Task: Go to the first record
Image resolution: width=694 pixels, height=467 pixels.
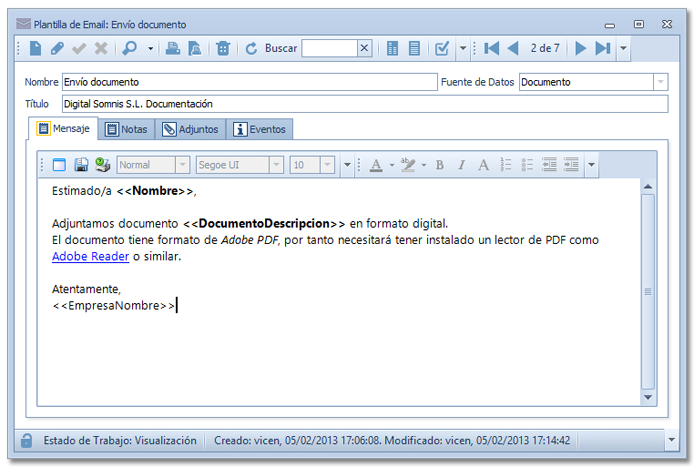Action: 491,48
